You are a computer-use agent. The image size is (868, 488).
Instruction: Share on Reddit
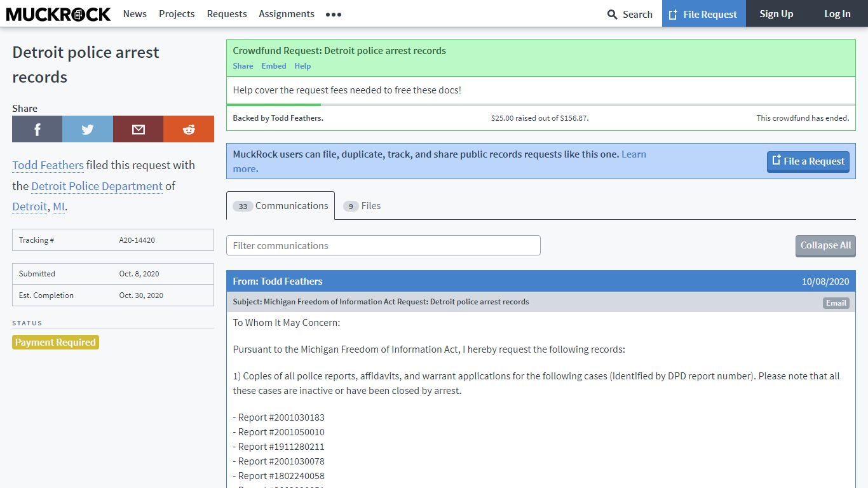[189, 129]
